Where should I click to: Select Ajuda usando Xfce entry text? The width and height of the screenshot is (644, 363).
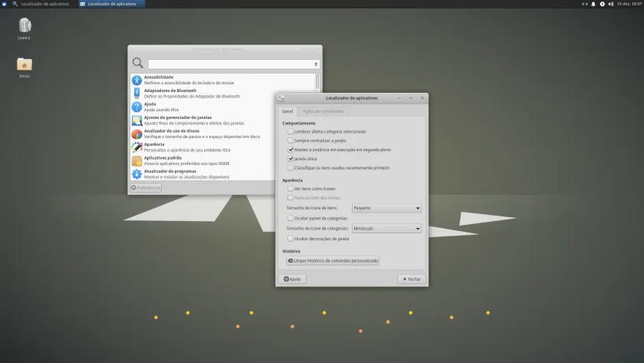pyautogui.click(x=161, y=110)
